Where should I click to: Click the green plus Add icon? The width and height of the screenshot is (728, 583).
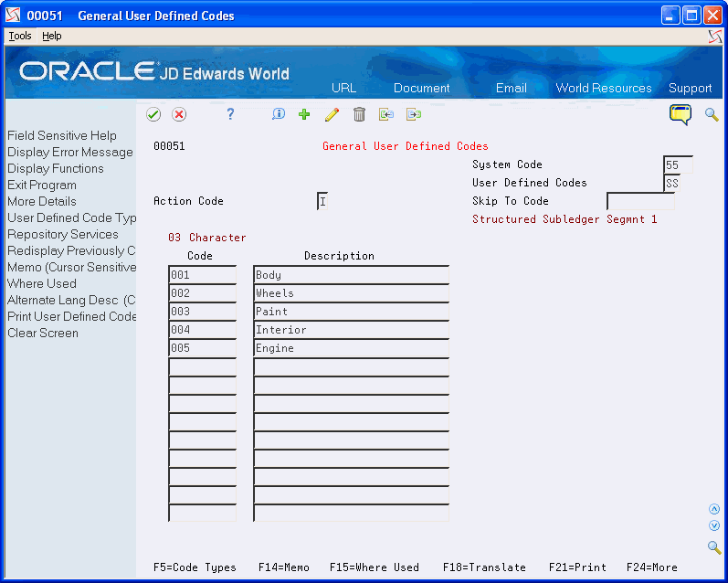click(304, 114)
